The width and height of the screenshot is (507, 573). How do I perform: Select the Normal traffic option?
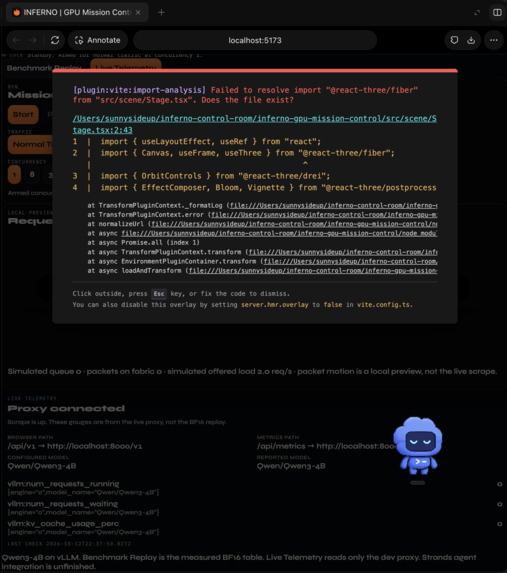pos(31,144)
